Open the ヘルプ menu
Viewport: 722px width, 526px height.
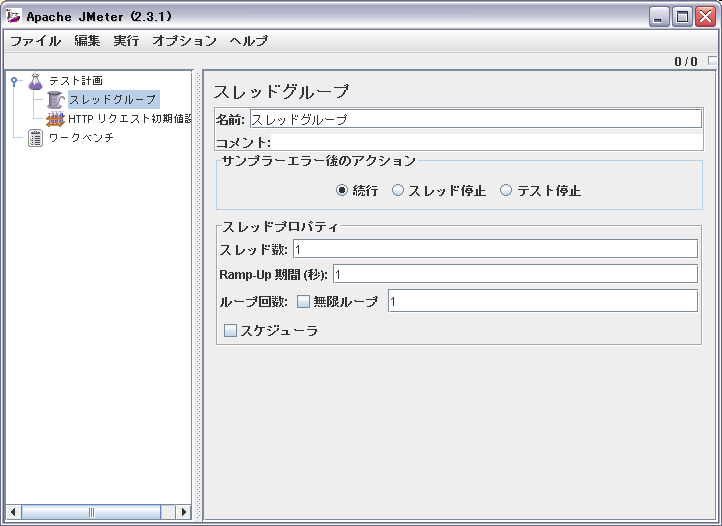pos(248,41)
